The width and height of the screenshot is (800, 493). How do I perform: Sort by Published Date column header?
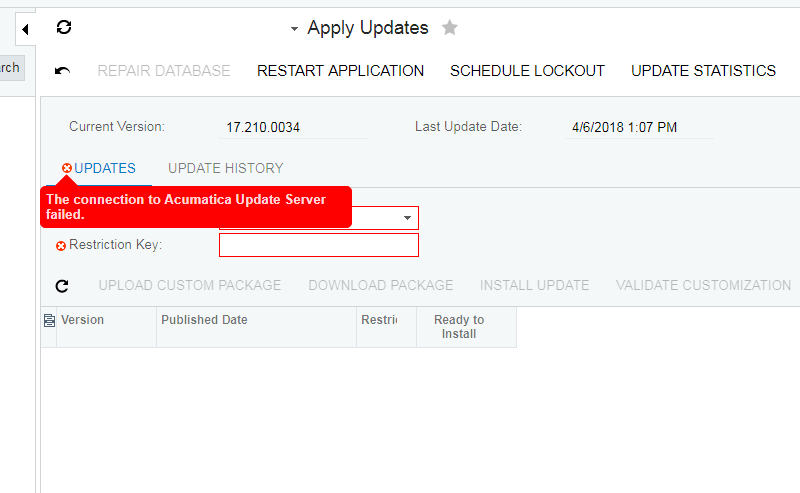click(x=256, y=327)
